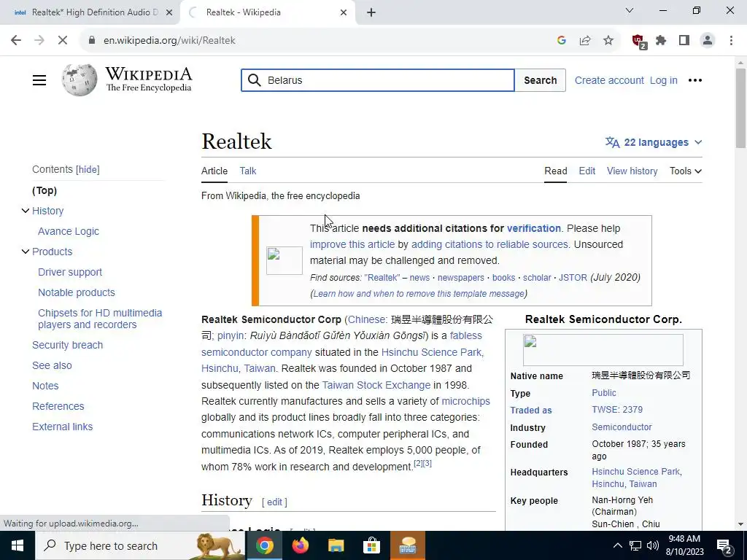Click the search magnifier icon in Wikipedia
Image resolution: width=747 pixels, height=560 pixels.
[x=255, y=80]
